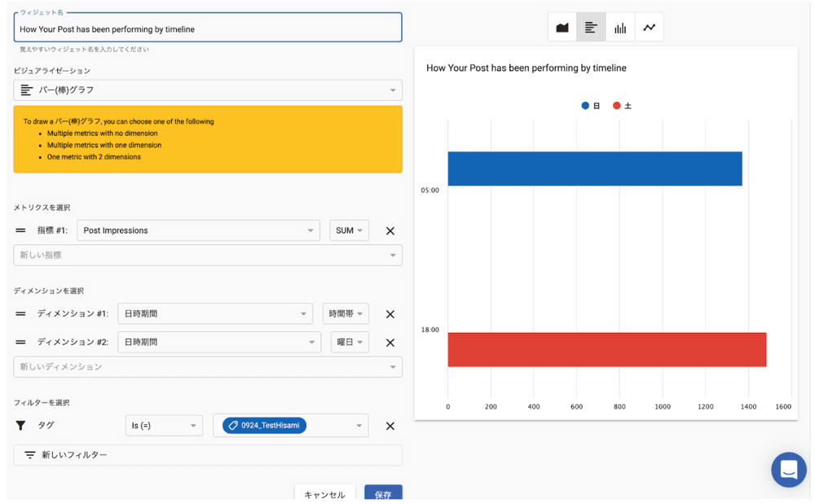Remove the タグ filter with X icon
Viewport: 815px width, 504px height.
point(390,426)
